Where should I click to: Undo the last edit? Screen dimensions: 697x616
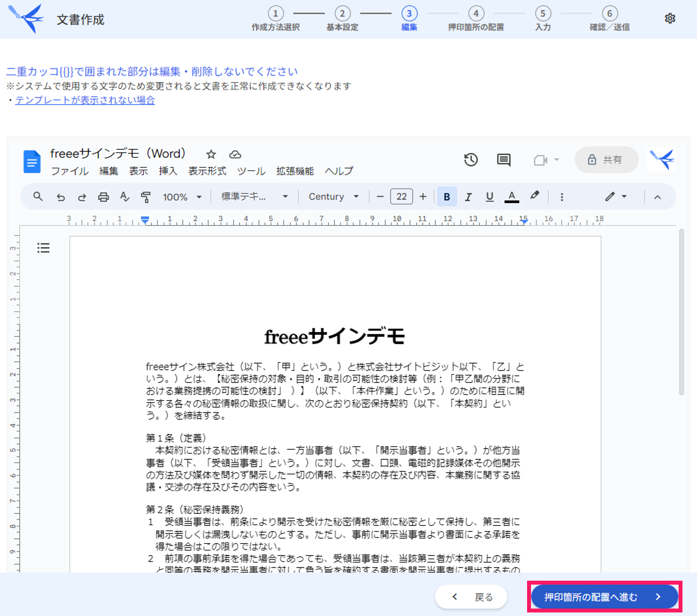(x=60, y=197)
